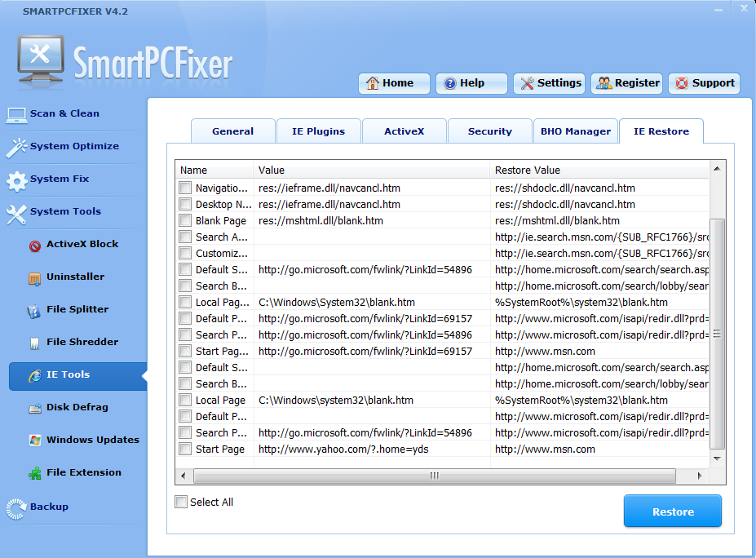The width and height of the screenshot is (756, 558).
Task: Click the Disk Defrag drive icon
Action: click(x=35, y=409)
